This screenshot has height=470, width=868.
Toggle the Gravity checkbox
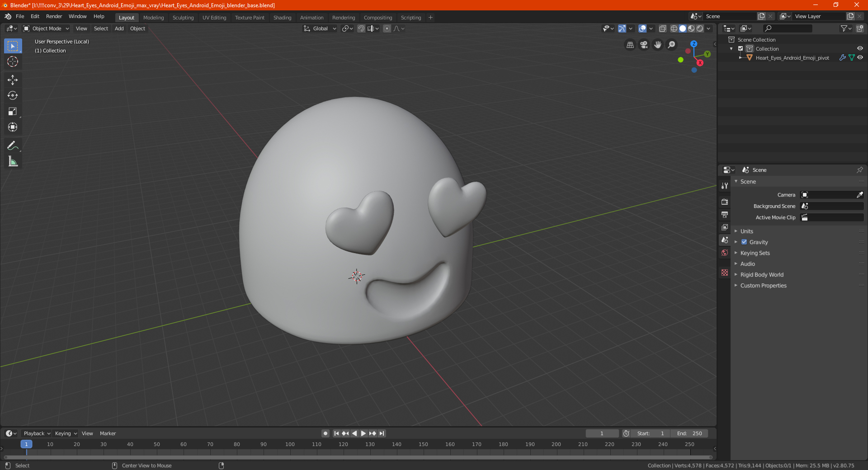click(x=744, y=242)
